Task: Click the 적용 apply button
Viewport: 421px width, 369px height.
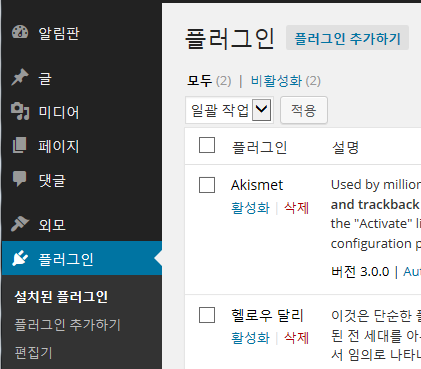Action: pyautogui.click(x=304, y=110)
